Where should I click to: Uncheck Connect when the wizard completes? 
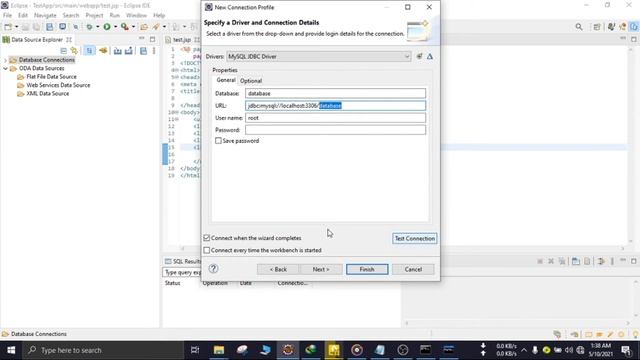(207, 238)
